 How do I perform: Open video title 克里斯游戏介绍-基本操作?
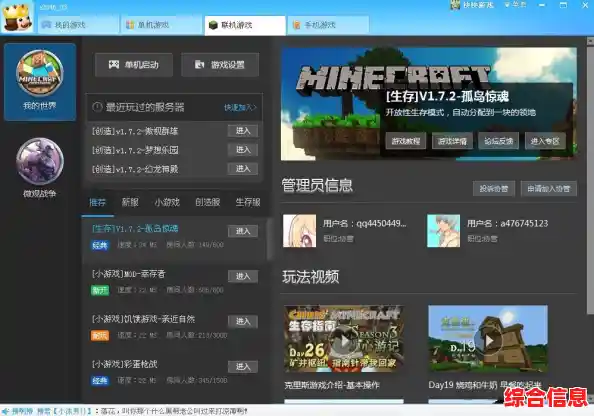coord(332,385)
